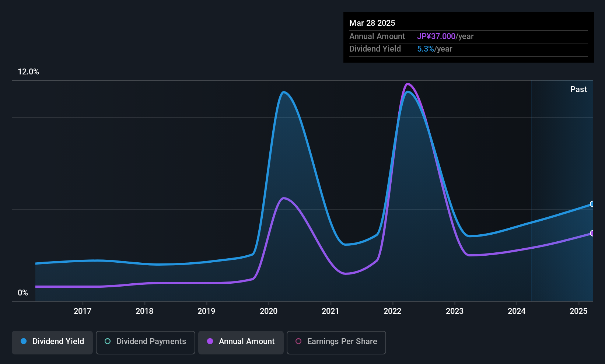Click the 12.0% axis maximum label

point(28,72)
